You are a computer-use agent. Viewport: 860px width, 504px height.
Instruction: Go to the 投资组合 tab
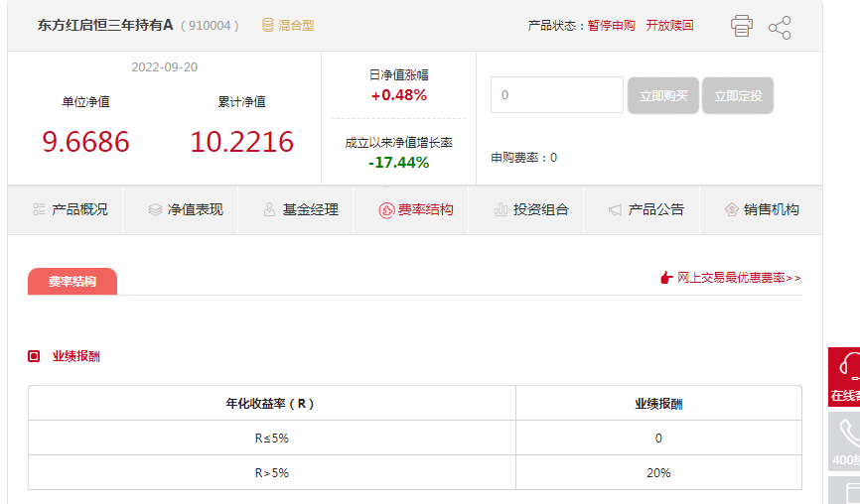pos(531,209)
